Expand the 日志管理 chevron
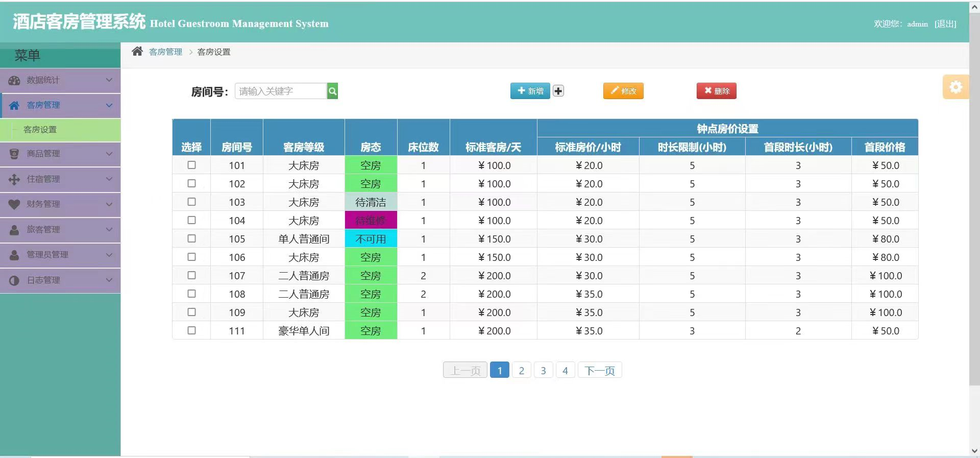This screenshot has height=458, width=980. (109, 280)
